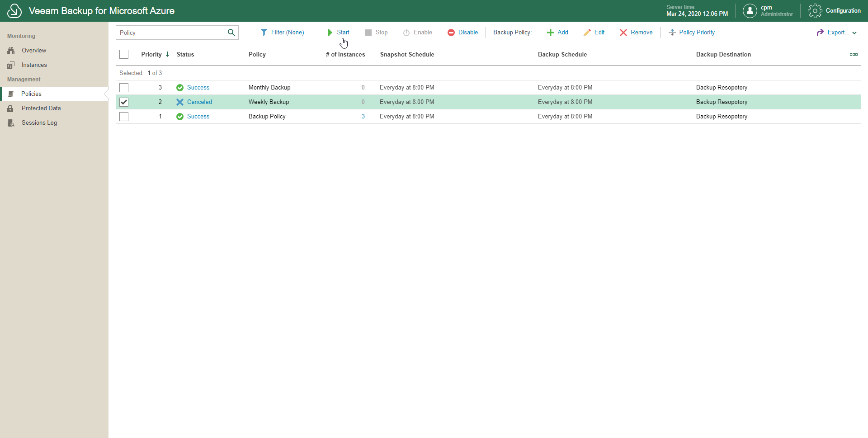Disable the selected policy
868x438 pixels.
463,33
